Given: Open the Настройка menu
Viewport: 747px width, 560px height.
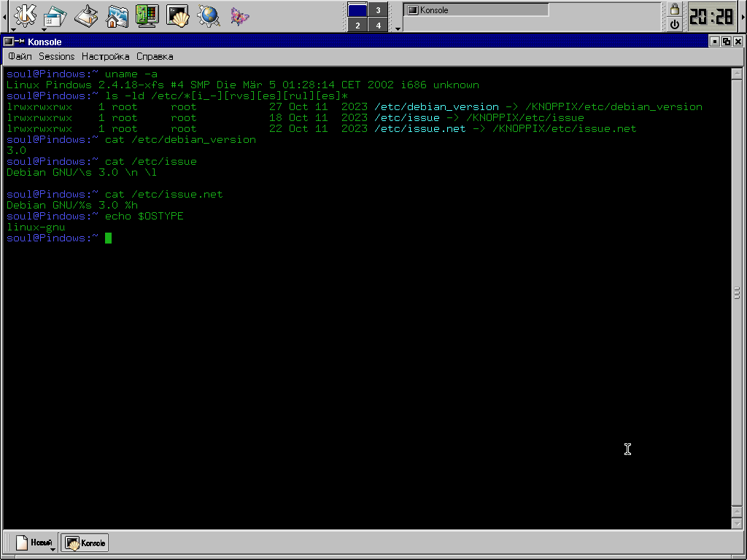Looking at the screenshot, I should [x=105, y=56].
